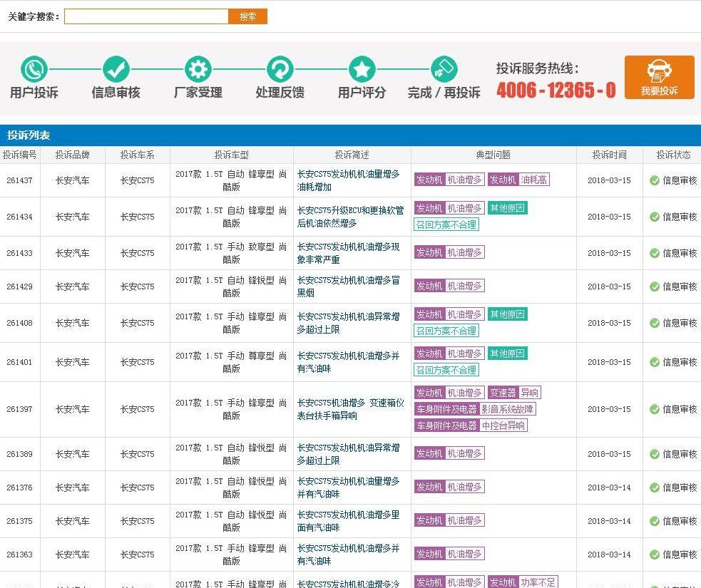Click the 用户投诉 phone step icon
The height and width of the screenshot is (588, 701).
34,69
